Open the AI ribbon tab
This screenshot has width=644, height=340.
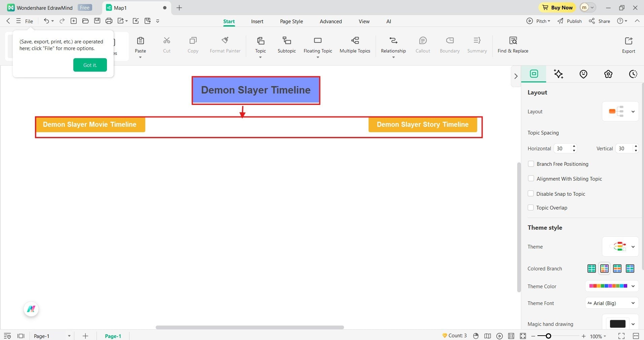388,21
